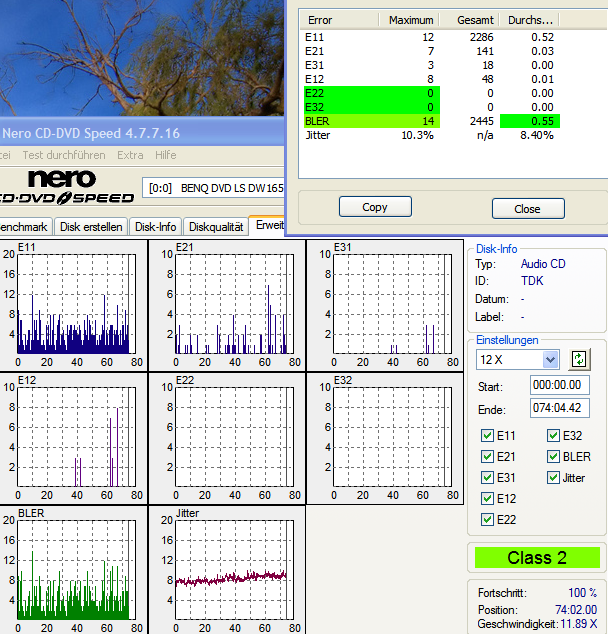Toggle the BLER checkbox
The image size is (608, 634).
[x=554, y=456]
